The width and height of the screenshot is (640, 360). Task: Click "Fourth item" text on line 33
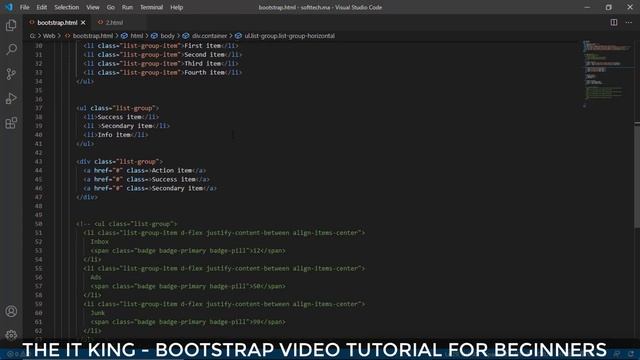point(204,73)
